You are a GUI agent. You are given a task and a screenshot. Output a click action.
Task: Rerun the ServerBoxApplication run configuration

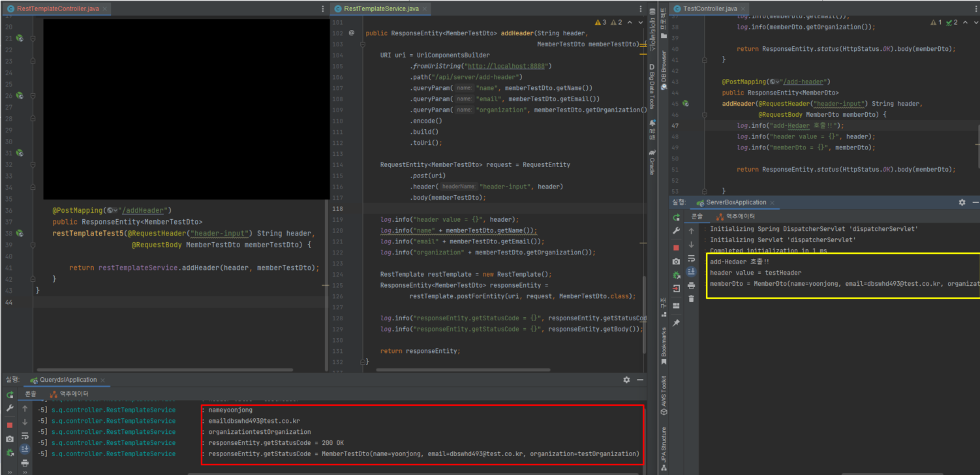tap(677, 217)
